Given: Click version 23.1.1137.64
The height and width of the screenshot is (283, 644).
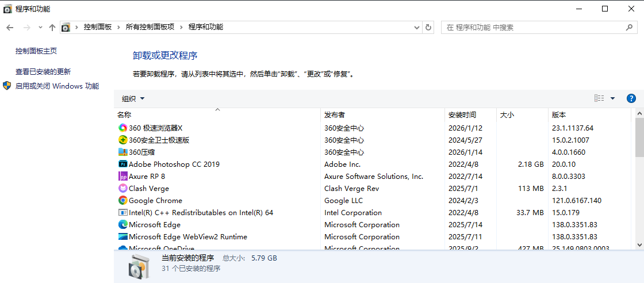Looking at the screenshot, I should 573,128.
